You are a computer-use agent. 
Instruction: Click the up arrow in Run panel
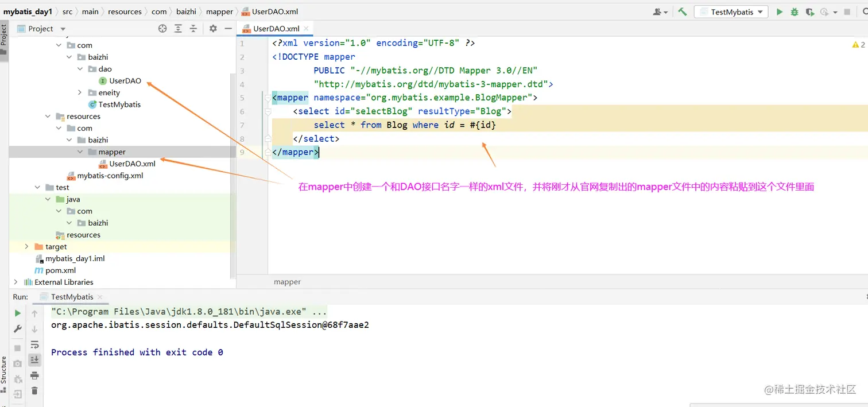34,313
